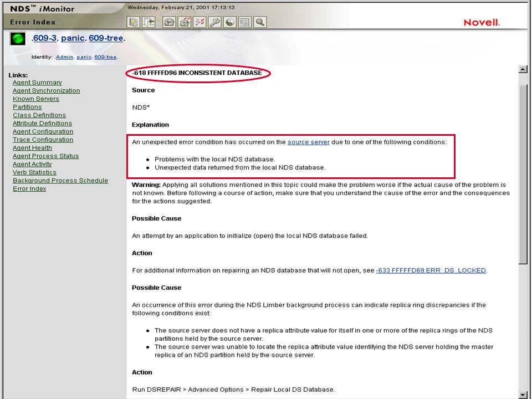Click the .609-3 server name link
Viewport: 532px width, 399px height.
coord(44,38)
